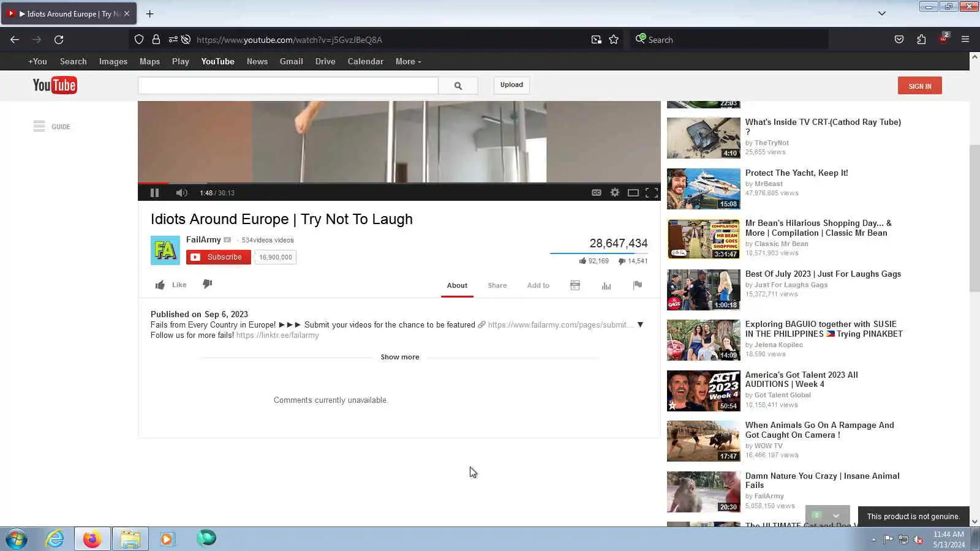
Task: Click the YouTube search text field
Action: click(x=288, y=86)
